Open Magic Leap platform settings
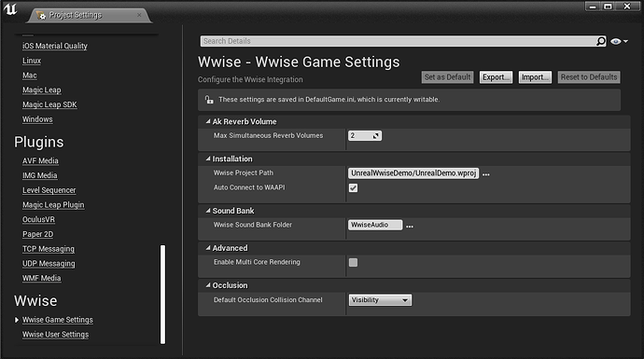This screenshot has width=644, height=359. tap(41, 90)
